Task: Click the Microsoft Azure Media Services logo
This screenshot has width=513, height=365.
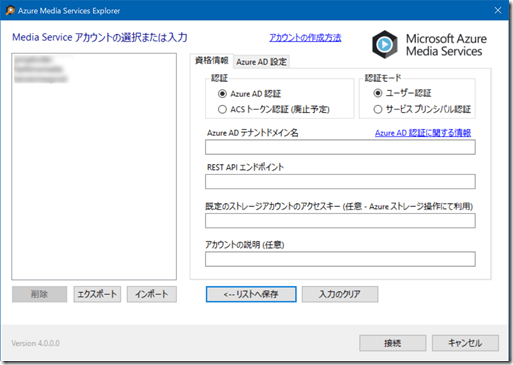Action: pyautogui.click(x=429, y=45)
